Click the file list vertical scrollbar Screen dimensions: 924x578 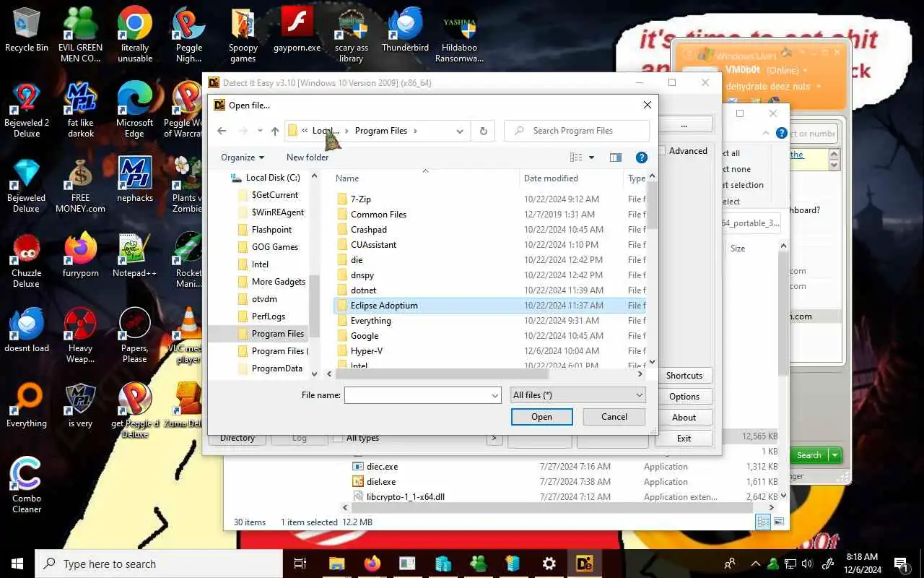tap(652, 206)
